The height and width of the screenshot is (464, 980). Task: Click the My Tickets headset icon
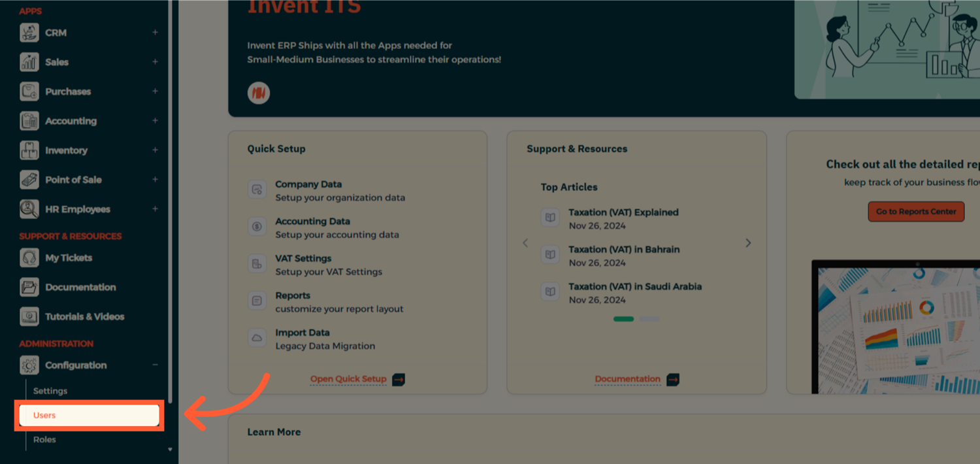click(29, 258)
